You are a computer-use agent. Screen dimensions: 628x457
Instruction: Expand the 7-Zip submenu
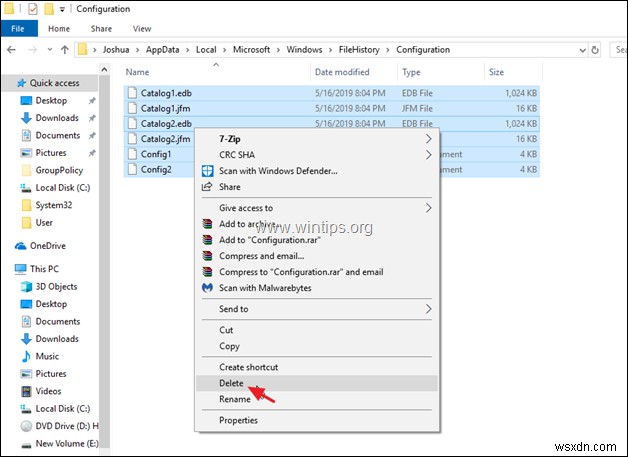pos(429,139)
